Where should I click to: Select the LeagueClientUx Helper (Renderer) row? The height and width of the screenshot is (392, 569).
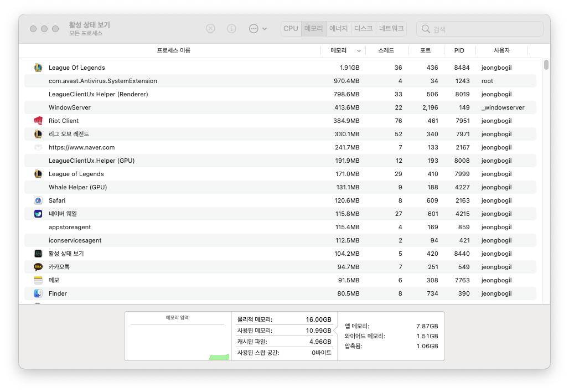[280, 94]
